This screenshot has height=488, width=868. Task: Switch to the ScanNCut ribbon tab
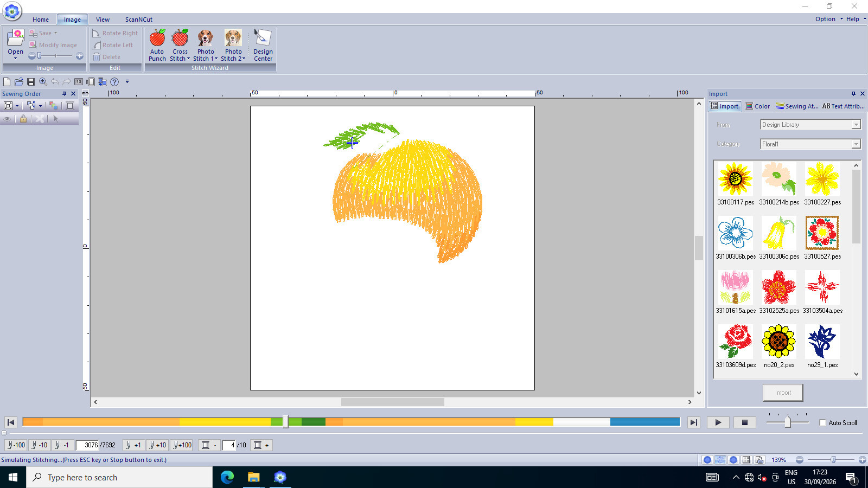[x=139, y=20]
